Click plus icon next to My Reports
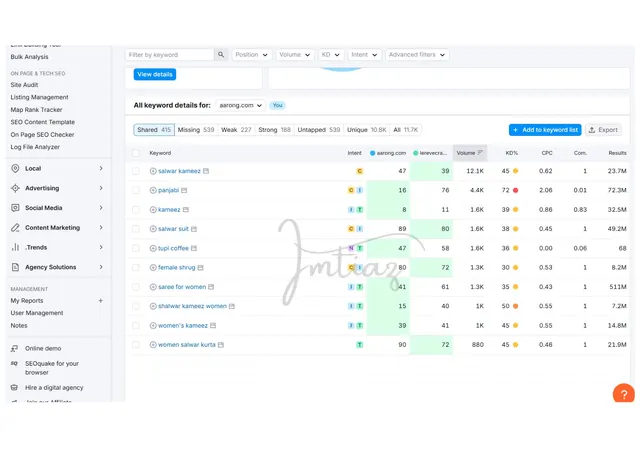Image resolution: width=640 pixels, height=452 pixels. (100, 301)
